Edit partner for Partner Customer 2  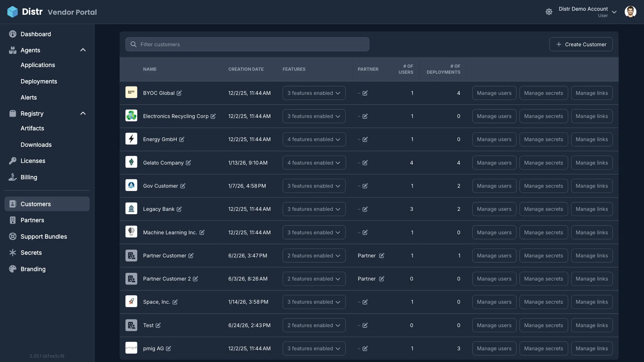pyautogui.click(x=381, y=279)
